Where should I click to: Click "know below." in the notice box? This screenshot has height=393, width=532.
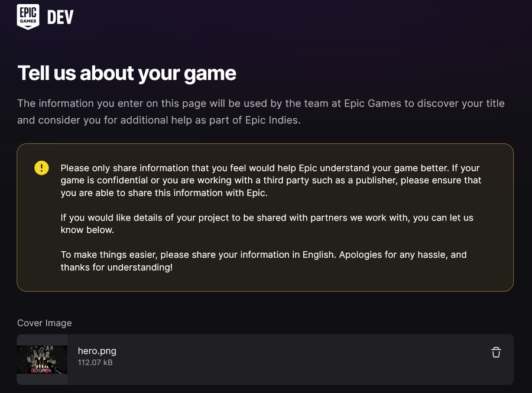pyautogui.click(x=87, y=229)
